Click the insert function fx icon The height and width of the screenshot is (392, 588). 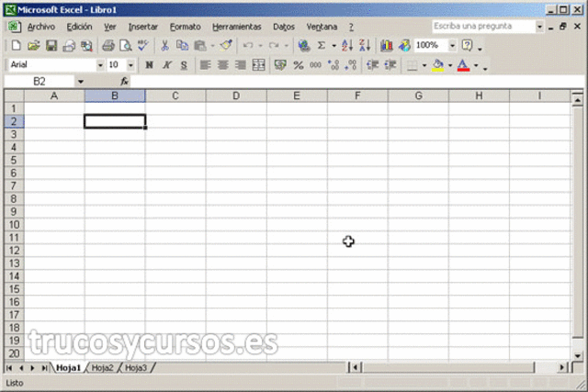124,82
